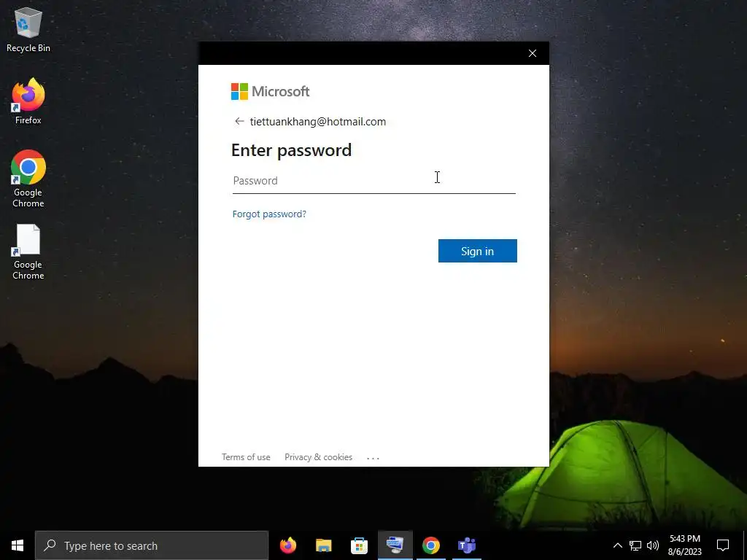This screenshot has height=560, width=747.
Task: Go back using the arrow beside the email
Action: pos(239,122)
